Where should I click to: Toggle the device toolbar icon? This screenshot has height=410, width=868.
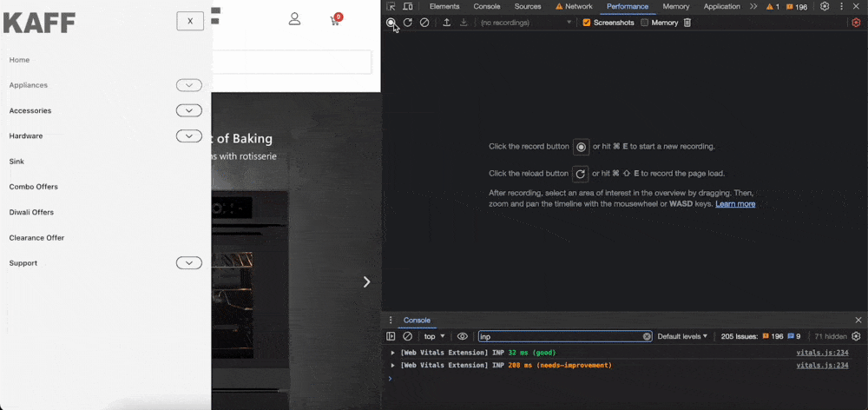408,7
